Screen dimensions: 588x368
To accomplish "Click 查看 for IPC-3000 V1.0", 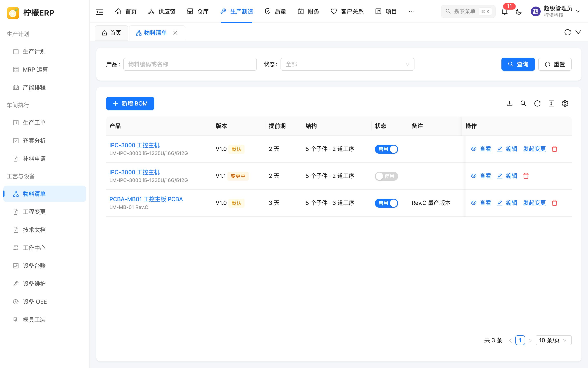I will [x=481, y=149].
